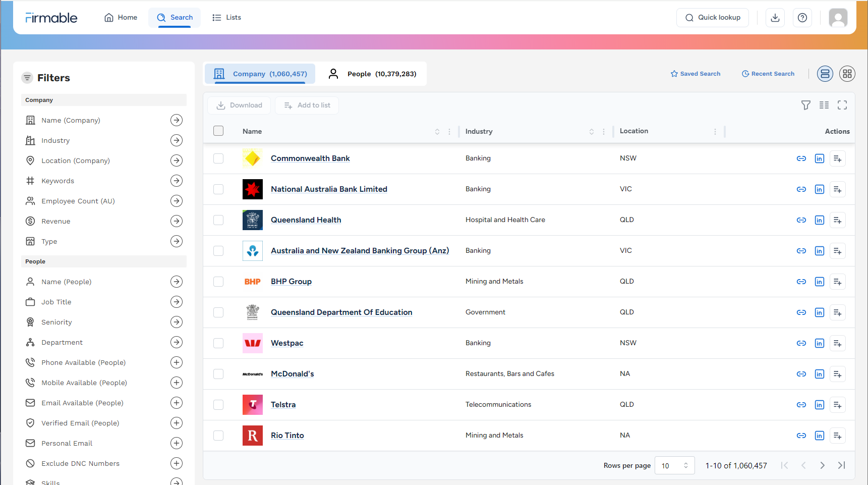The height and width of the screenshot is (485, 868).
Task: Expand the Revenue filter arrow
Action: click(177, 221)
